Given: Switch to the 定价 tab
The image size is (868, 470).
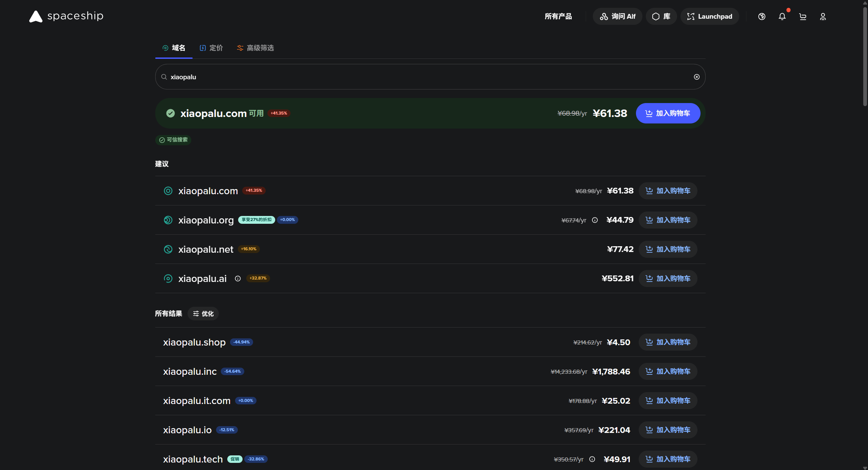Looking at the screenshot, I should [x=211, y=48].
